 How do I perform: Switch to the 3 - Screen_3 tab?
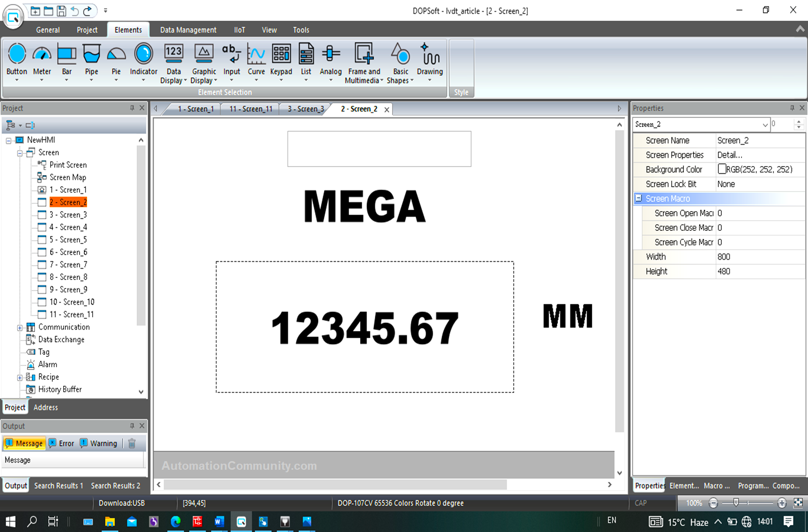click(x=305, y=109)
